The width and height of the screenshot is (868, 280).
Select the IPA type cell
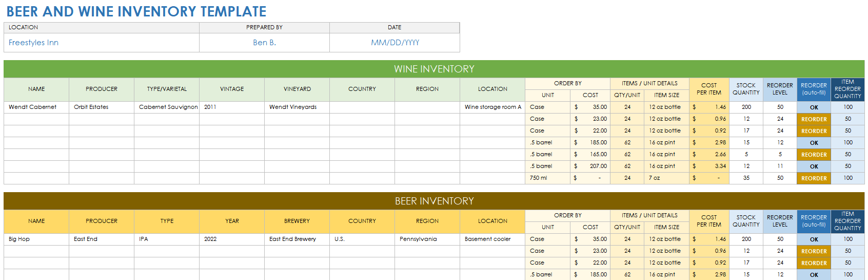[167, 239]
